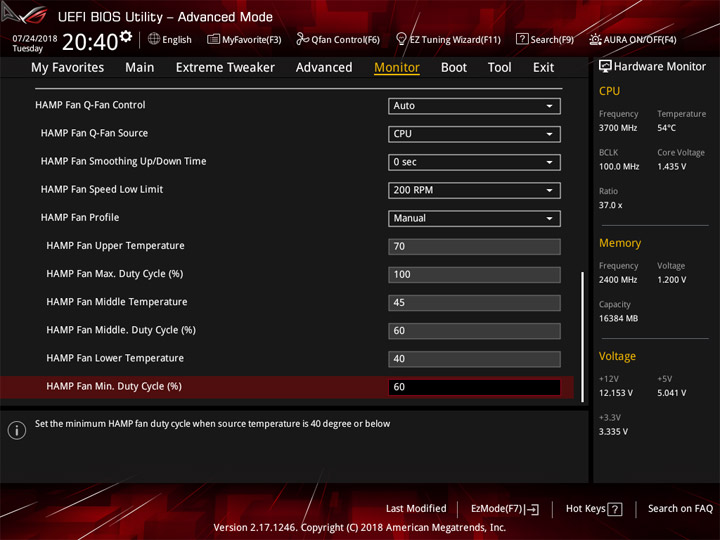Click the AURA light icon

pos(595,39)
